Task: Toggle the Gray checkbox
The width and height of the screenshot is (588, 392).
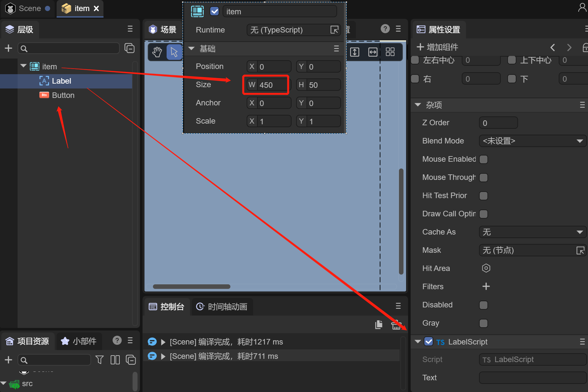Action: click(x=484, y=323)
